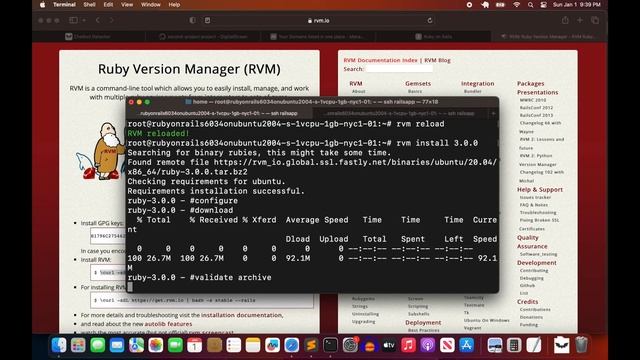
Task: Open the Contributing link under Development
Action: pos(534,270)
